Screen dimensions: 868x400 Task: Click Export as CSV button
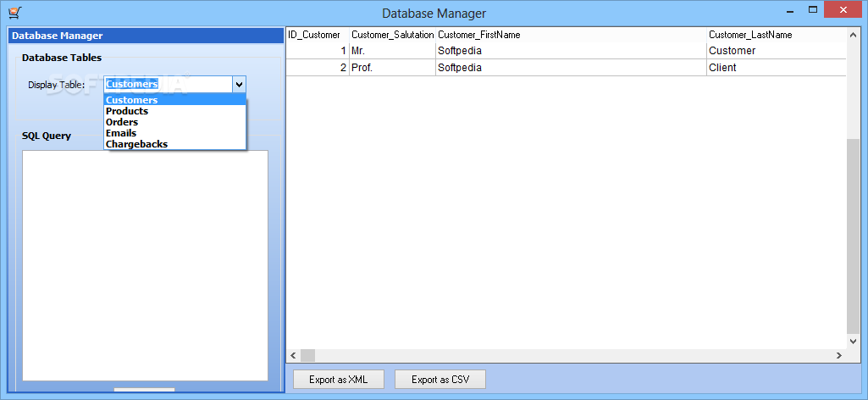440,380
